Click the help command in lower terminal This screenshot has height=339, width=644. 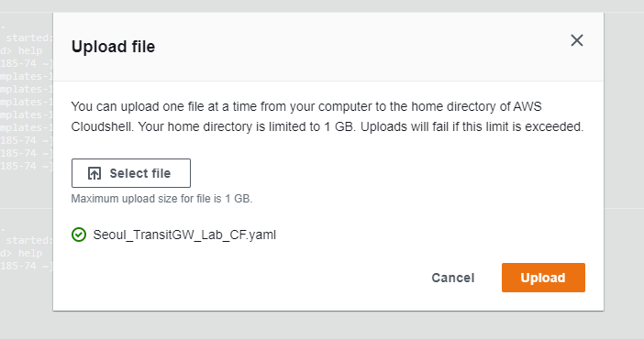(x=30, y=253)
